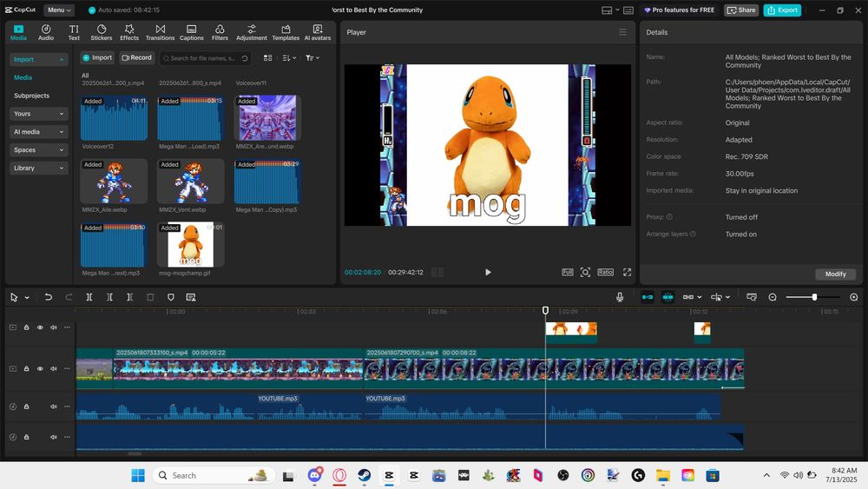Switch to the Effects tab
The height and width of the screenshot is (489, 868).
point(129,32)
